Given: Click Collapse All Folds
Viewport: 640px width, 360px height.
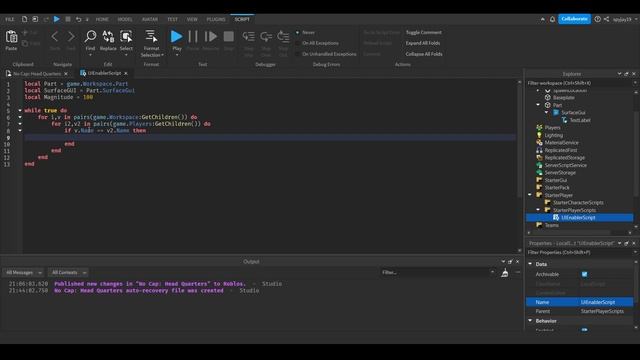Looking at the screenshot, I should click(424, 54).
